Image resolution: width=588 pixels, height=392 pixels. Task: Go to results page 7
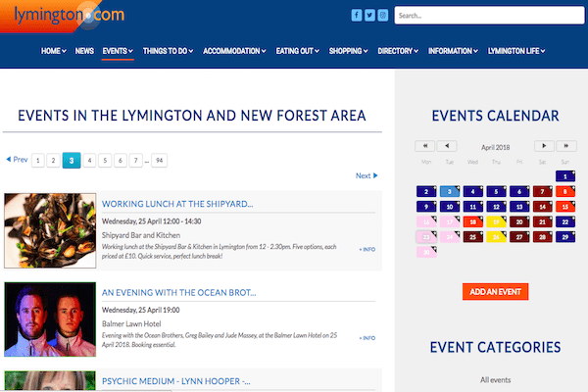point(136,161)
